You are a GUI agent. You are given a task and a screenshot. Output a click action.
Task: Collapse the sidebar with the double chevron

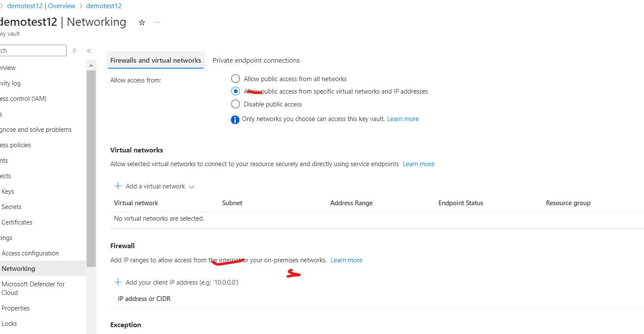point(89,50)
